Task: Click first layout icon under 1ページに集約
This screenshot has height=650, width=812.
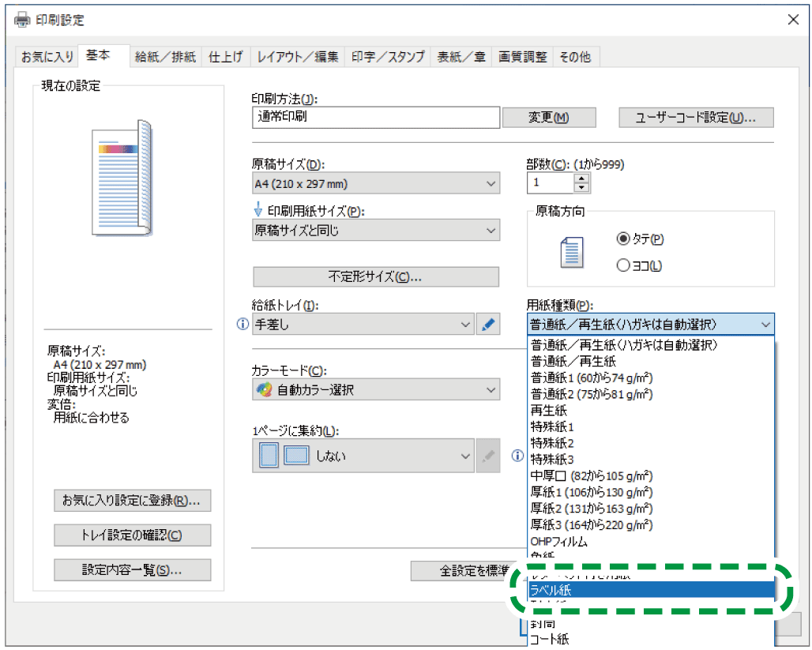Action: (x=269, y=456)
